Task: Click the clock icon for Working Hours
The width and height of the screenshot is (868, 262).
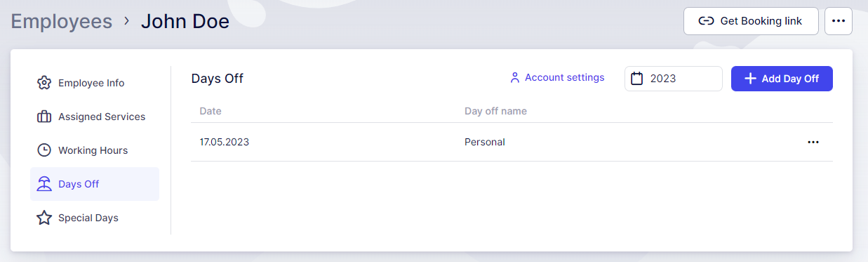Action: [x=44, y=150]
